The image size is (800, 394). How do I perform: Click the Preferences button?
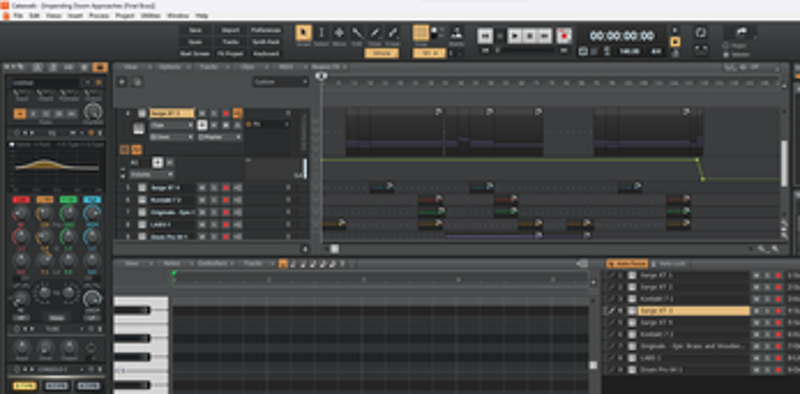coord(266,30)
